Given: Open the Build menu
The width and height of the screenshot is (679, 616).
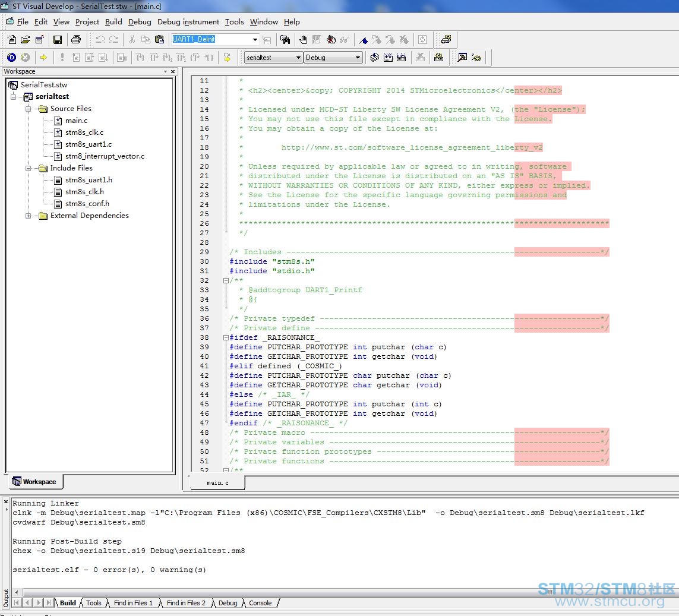Looking at the screenshot, I should 113,21.
